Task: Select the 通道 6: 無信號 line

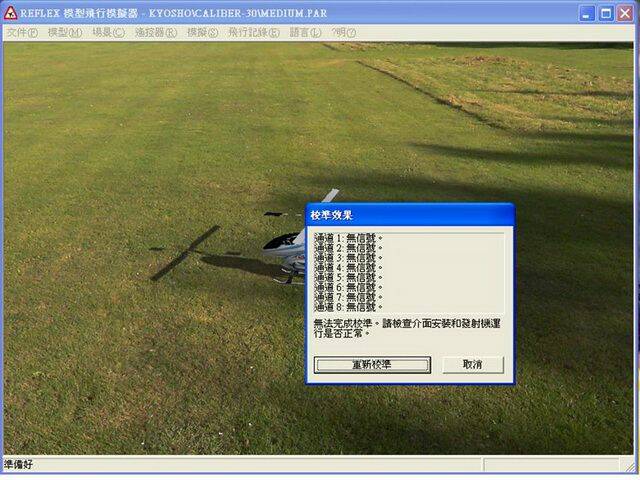Action: (x=349, y=287)
